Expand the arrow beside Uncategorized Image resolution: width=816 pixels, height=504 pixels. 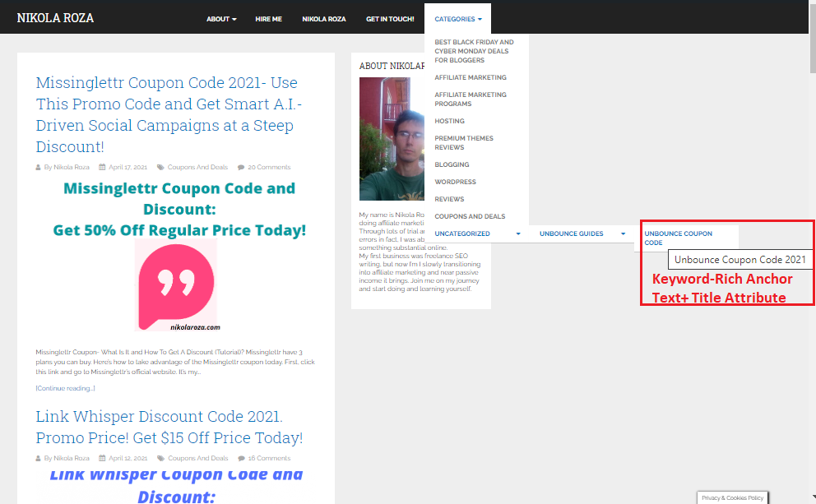[x=517, y=234]
